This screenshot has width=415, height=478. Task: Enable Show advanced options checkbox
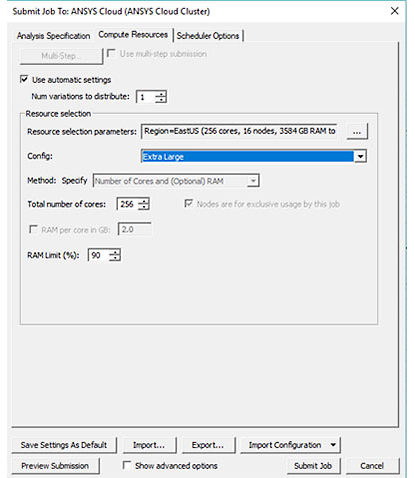coord(127,465)
